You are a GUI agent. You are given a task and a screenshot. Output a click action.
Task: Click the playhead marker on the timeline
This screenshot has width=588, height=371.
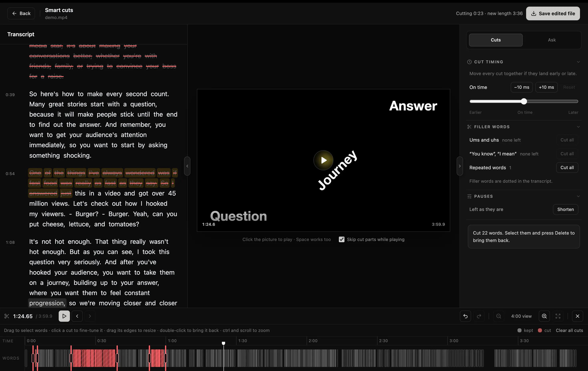pos(224,343)
